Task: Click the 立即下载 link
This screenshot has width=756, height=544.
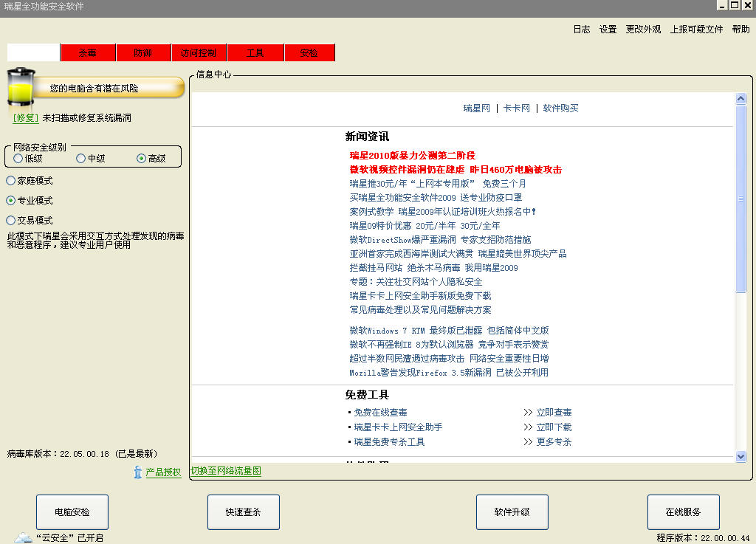Action: coord(554,427)
